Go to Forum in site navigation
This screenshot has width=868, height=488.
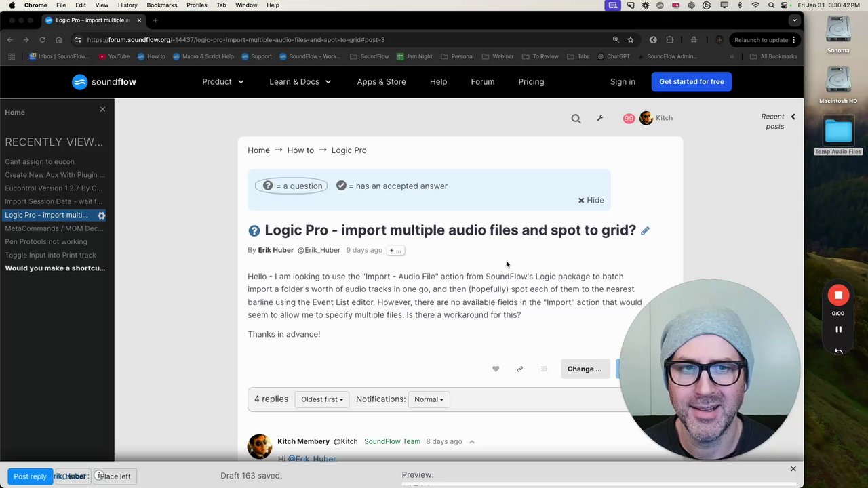pos(483,82)
